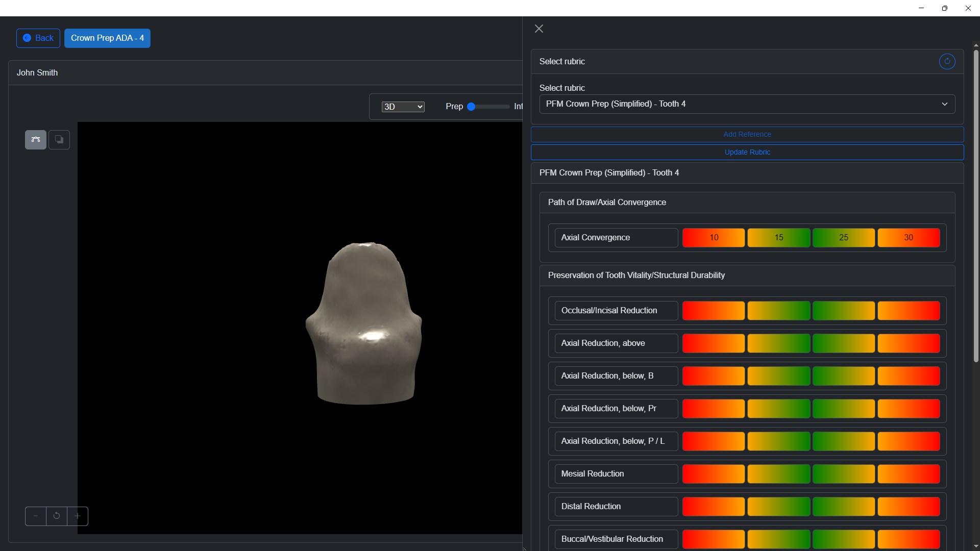The height and width of the screenshot is (551, 980).
Task: Select the Axial Convergence 25 swatch
Action: point(843,238)
